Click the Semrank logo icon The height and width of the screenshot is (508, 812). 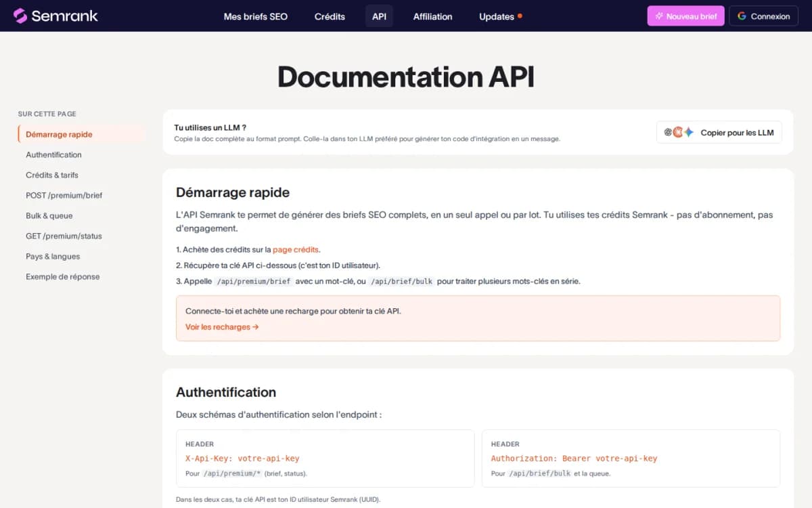(x=20, y=16)
